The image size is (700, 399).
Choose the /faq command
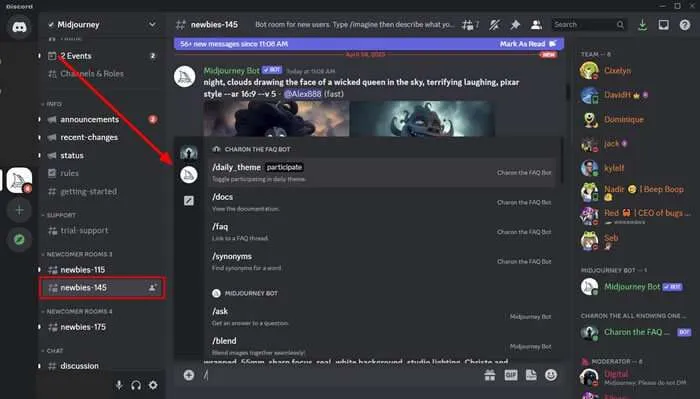point(382,232)
